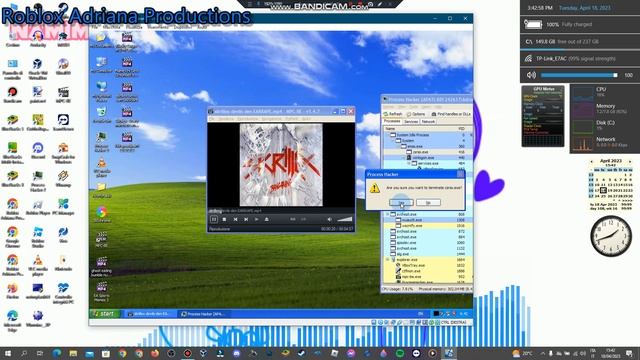The width and height of the screenshot is (640, 360).
Task: Click the analog clock widget
Action: (611, 236)
